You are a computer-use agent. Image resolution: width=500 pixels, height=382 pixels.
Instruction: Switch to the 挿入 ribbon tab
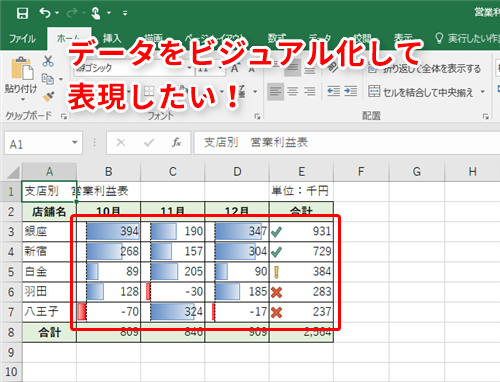pyautogui.click(x=112, y=39)
